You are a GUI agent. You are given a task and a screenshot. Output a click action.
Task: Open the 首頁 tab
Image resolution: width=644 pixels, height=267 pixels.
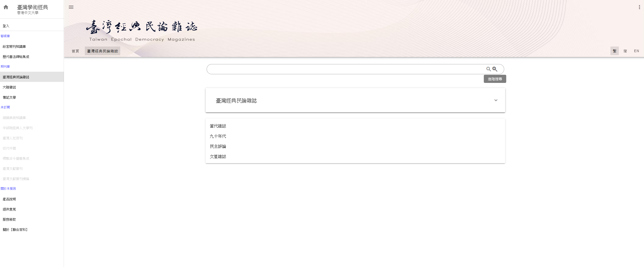(75, 51)
